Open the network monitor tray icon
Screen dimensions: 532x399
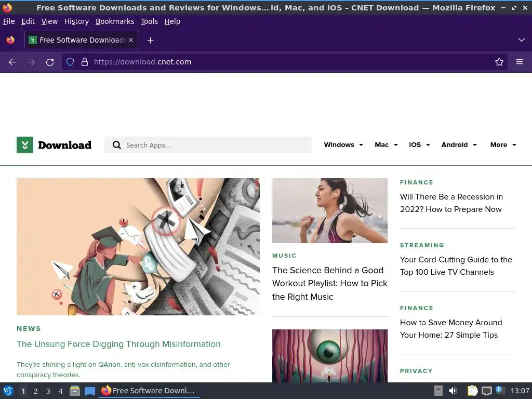click(x=486, y=391)
